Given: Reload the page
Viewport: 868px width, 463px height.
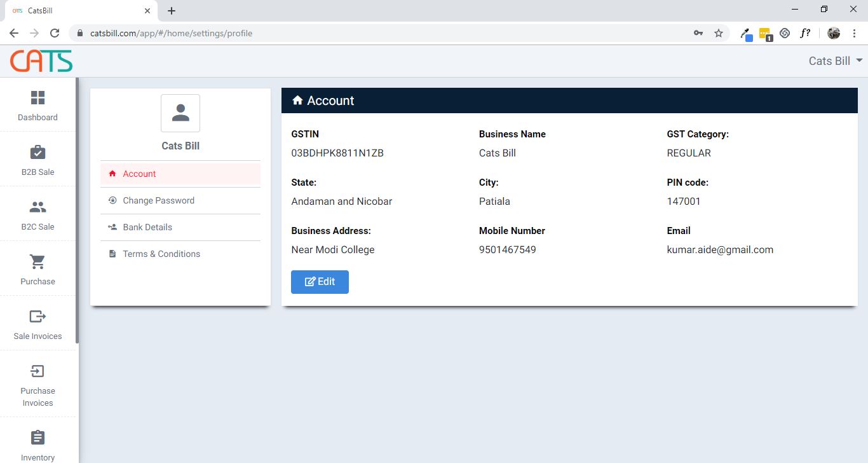Looking at the screenshot, I should [55, 33].
